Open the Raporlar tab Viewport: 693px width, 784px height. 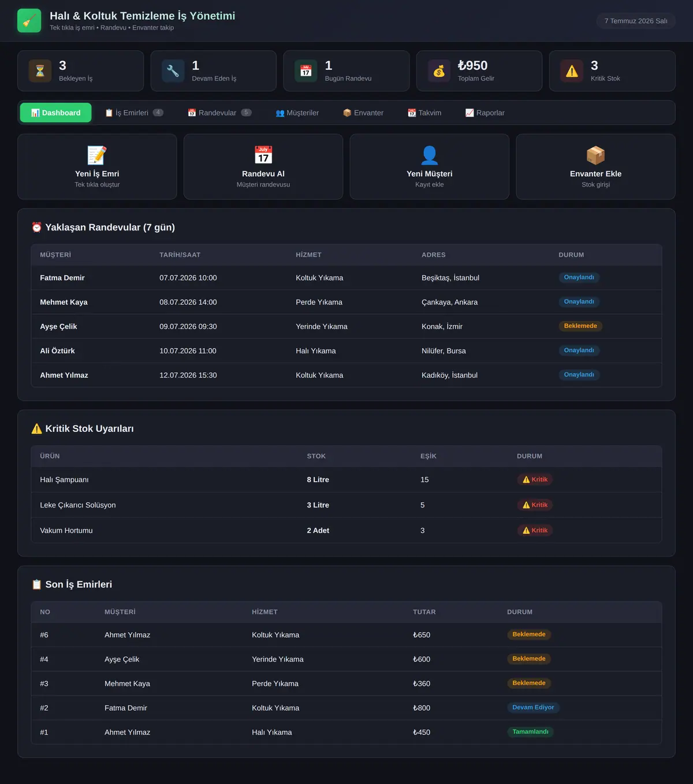pyautogui.click(x=485, y=113)
